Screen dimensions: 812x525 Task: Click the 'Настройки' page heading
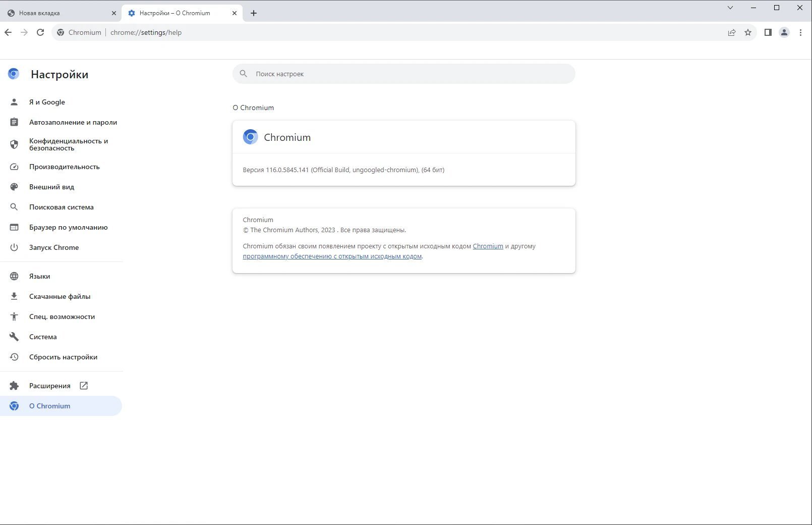[60, 74]
